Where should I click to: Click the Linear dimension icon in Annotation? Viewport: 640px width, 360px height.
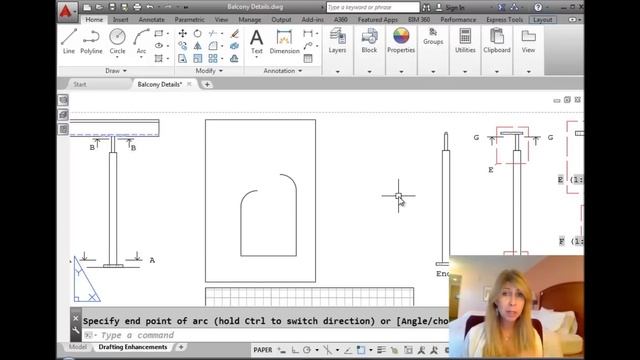pos(308,33)
